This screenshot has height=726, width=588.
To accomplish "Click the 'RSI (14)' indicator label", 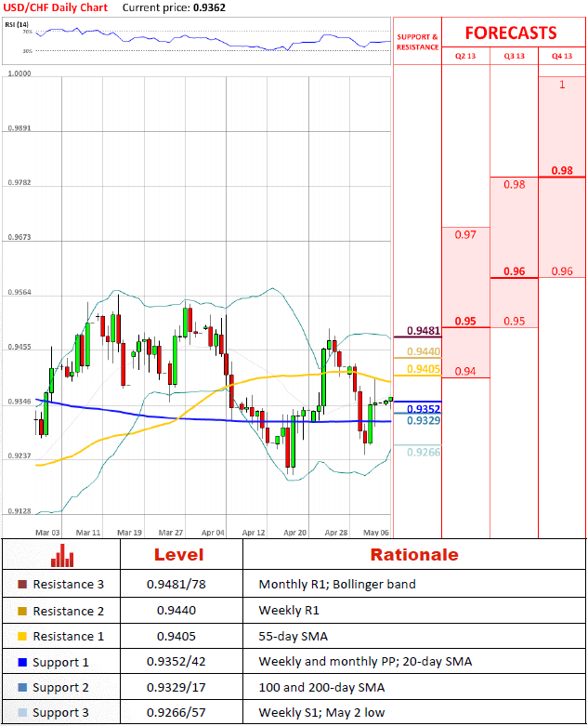I will [x=17, y=24].
